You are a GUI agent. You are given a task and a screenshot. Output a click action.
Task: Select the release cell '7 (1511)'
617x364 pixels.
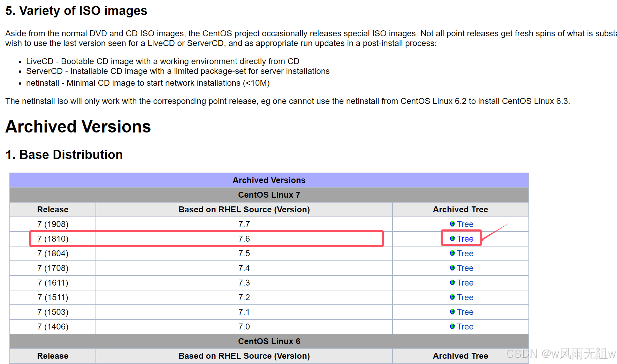pos(53,297)
